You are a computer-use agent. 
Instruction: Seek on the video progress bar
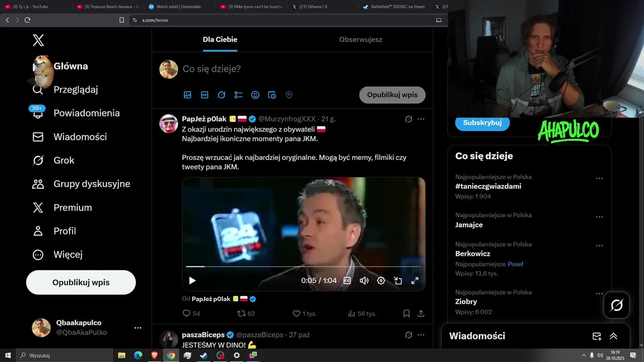tap(304, 266)
